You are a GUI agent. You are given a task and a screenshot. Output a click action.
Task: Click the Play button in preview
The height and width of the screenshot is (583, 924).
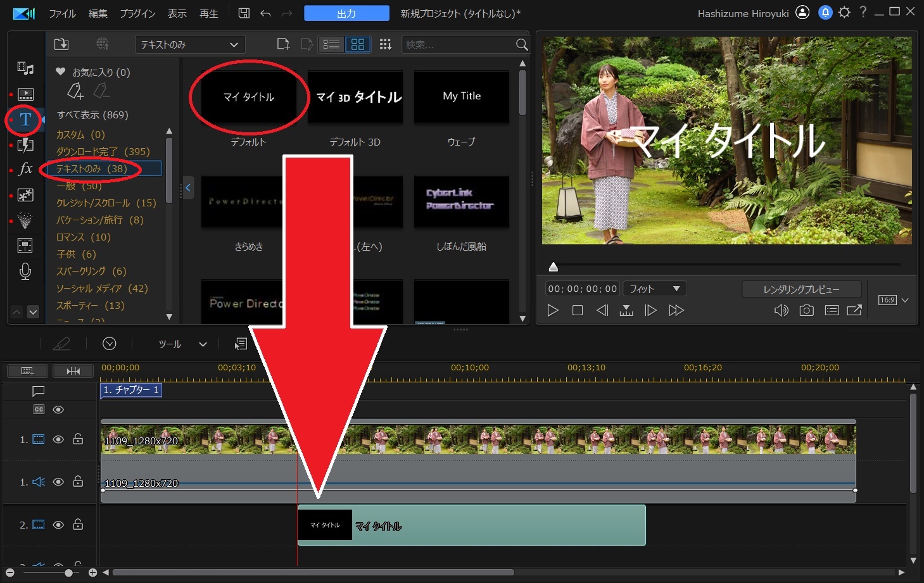(x=553, y=310)
